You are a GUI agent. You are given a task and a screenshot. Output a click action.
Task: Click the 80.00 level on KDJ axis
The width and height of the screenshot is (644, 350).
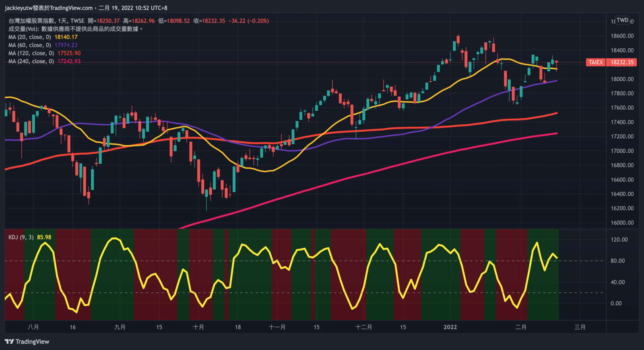pos(617,261)
